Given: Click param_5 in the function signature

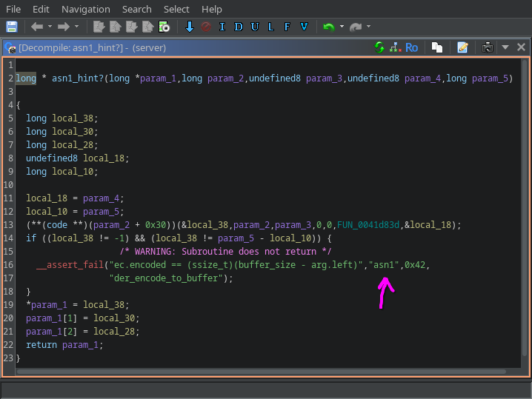Looking at the screenshot, I should [490, 78].
